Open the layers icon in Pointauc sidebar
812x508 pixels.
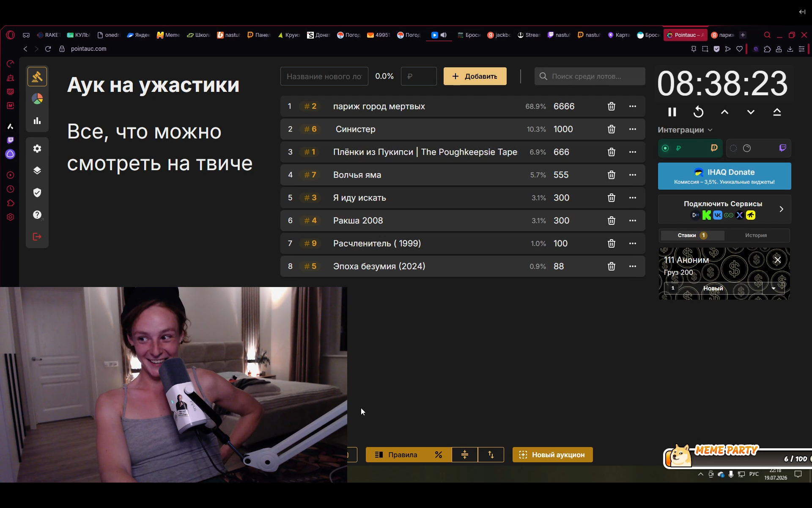point(37,171)
